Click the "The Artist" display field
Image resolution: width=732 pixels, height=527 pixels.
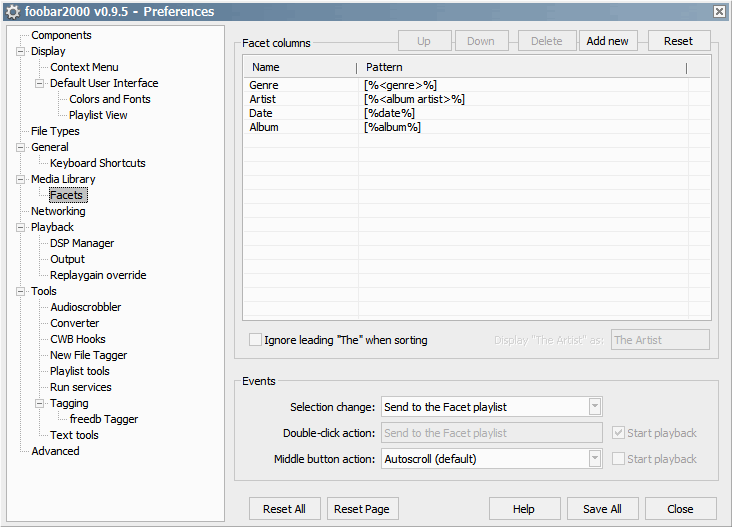pos(660,340)
